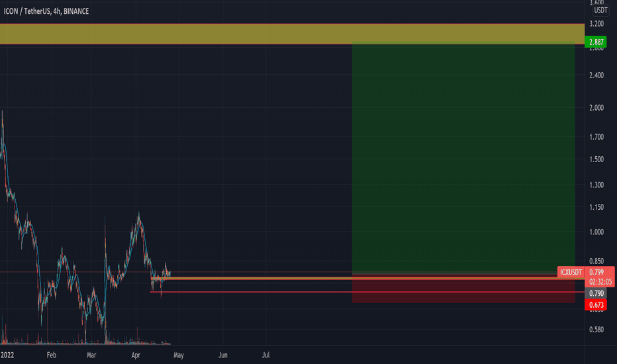The image size is (617, 364).
Task: Click the 1.700 price axis label
Action: (596, 136)
